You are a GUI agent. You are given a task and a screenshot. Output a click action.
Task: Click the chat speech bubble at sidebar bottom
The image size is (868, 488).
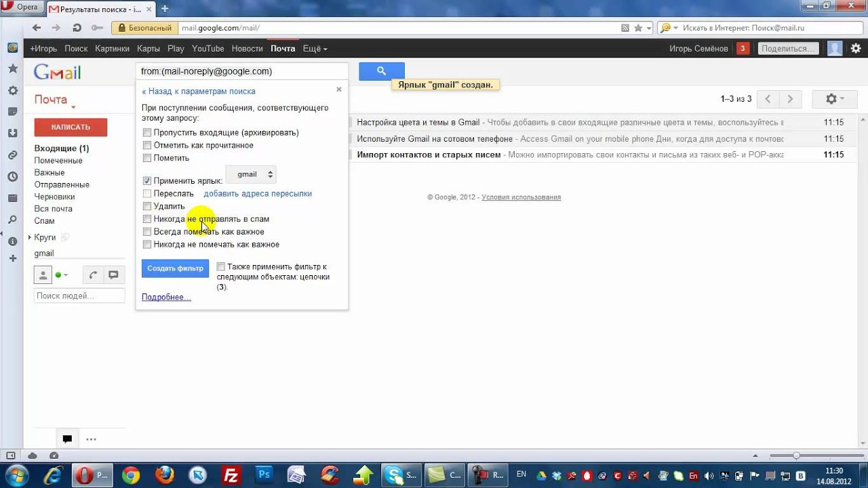tap(67, 439)
